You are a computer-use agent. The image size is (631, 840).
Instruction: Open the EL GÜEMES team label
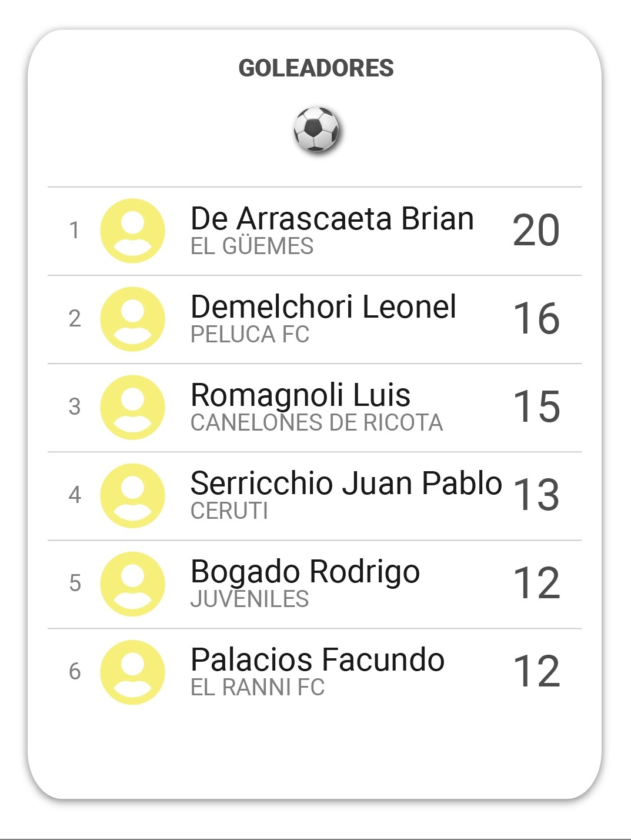252,246
